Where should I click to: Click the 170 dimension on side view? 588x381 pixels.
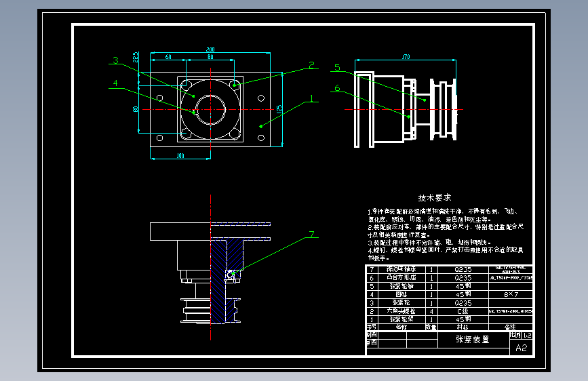406,57
